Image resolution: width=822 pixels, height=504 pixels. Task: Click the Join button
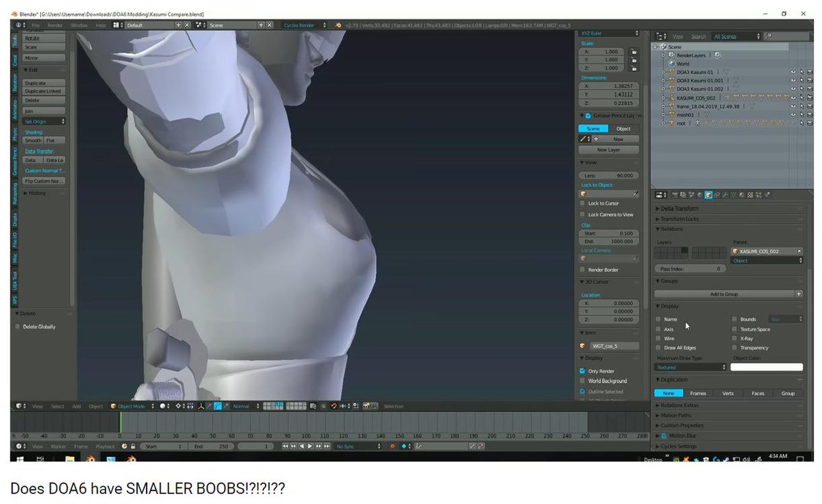click(44, 111)
